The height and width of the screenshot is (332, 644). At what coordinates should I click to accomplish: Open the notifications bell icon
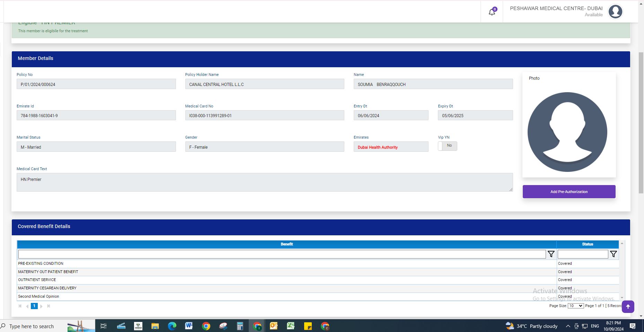tap(492, 12)
